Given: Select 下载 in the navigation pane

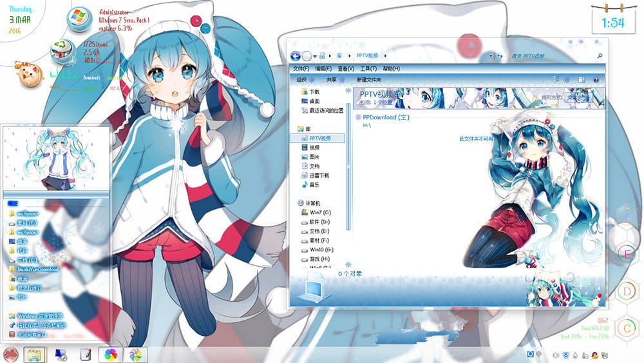Looking at the screenshot, I should 310,92.
